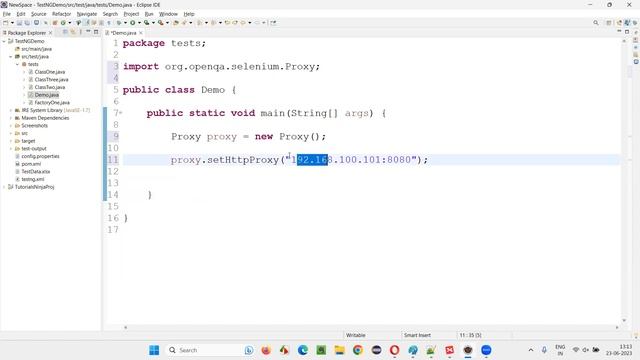Click the Save All toolbar icon
The height and width of the screenshot is (360, 640).
(x=27, y=23)
